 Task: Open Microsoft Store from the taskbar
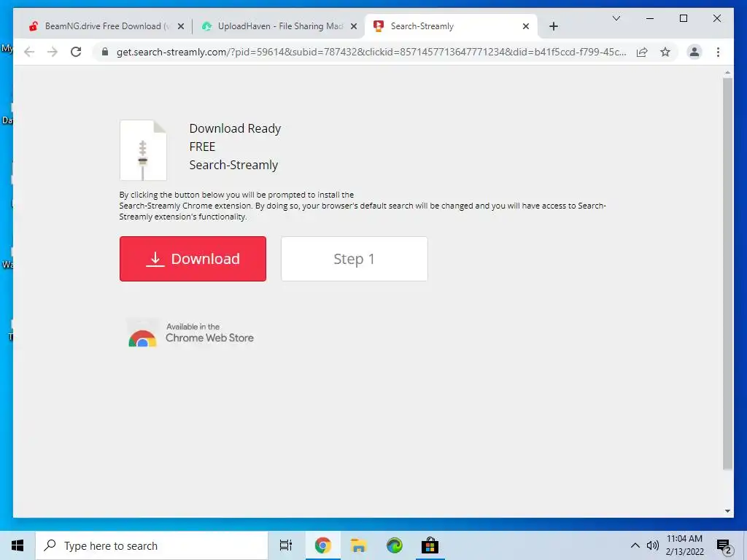[x=429, y=545]
